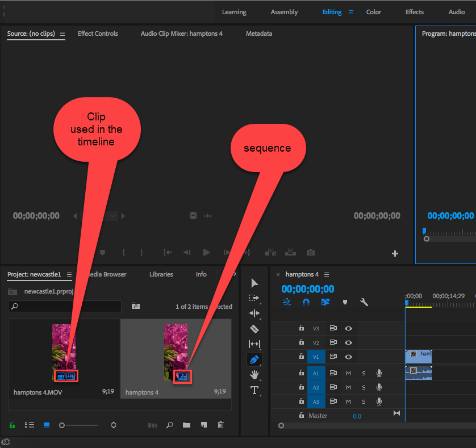Image resolution: width=476 pixels, height=448 pixels.
Task: Click the Find magnifier in Project panel footer
Action: pos(170,425)
